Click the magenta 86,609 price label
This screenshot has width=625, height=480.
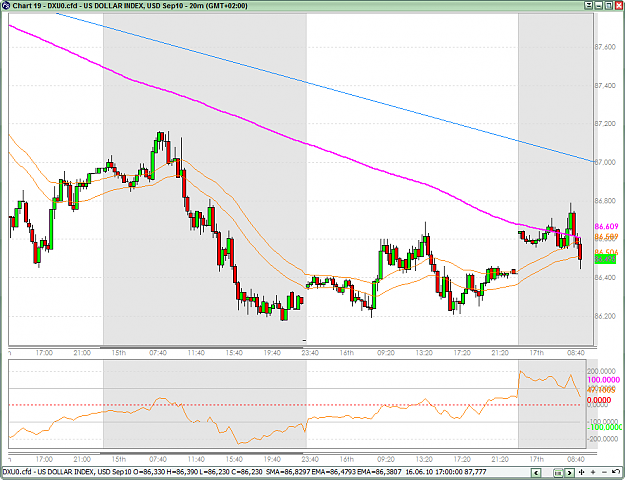[606, 226]
